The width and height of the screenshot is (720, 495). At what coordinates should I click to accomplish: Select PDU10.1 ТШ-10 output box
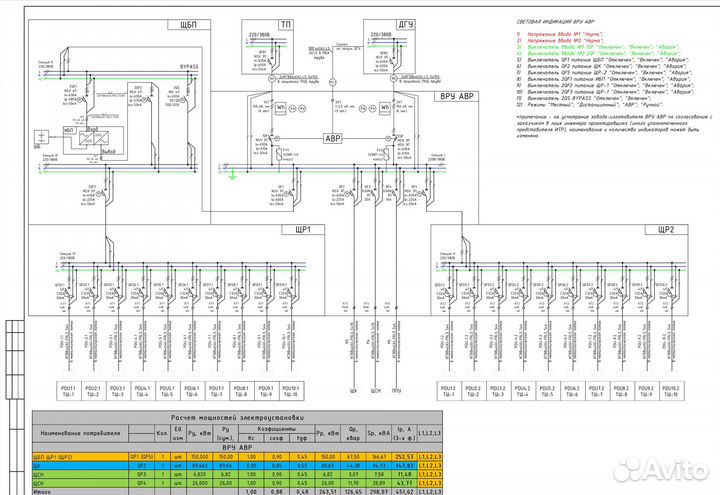coord(290,391)
